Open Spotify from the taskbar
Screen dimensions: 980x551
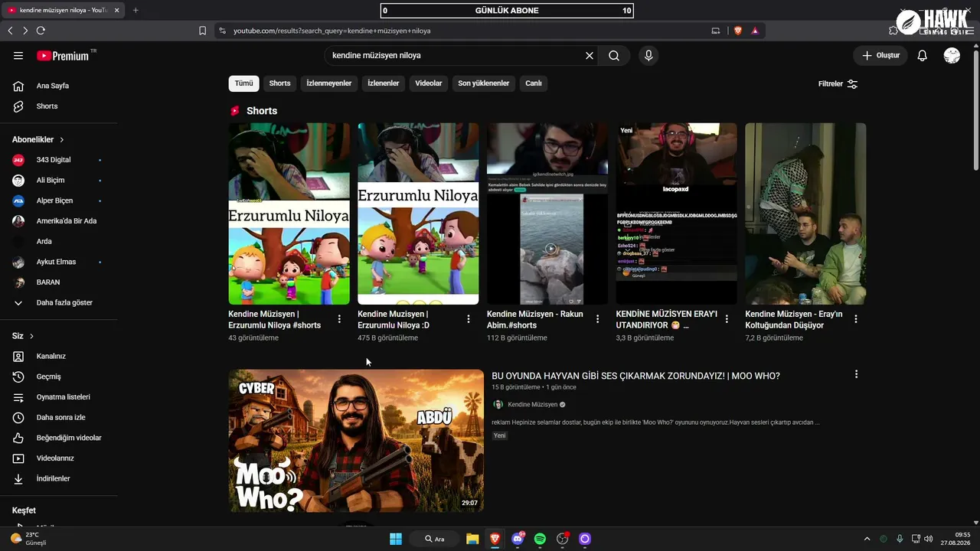pyautogui.click(x=540, y=539)
